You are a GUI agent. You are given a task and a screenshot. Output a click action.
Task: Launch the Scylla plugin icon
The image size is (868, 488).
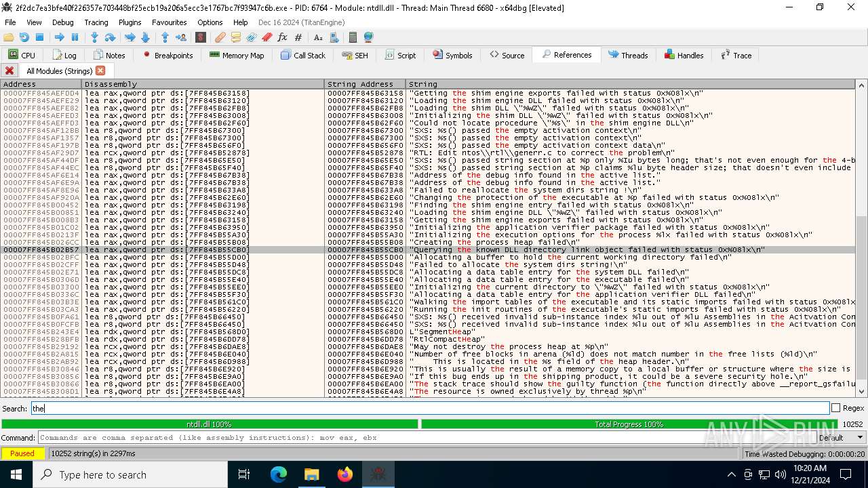(201, 37)
